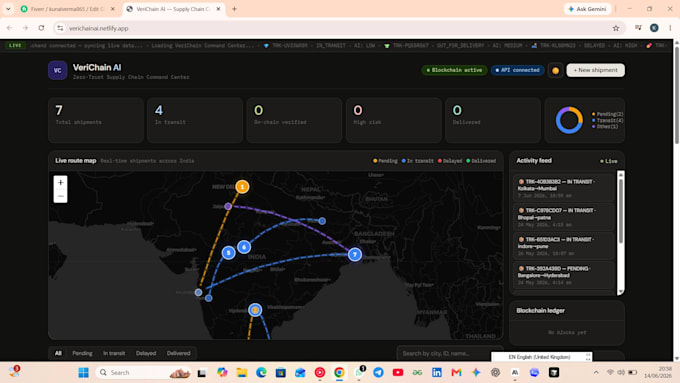Open the Chrome profile avatar

pos(654,28)
